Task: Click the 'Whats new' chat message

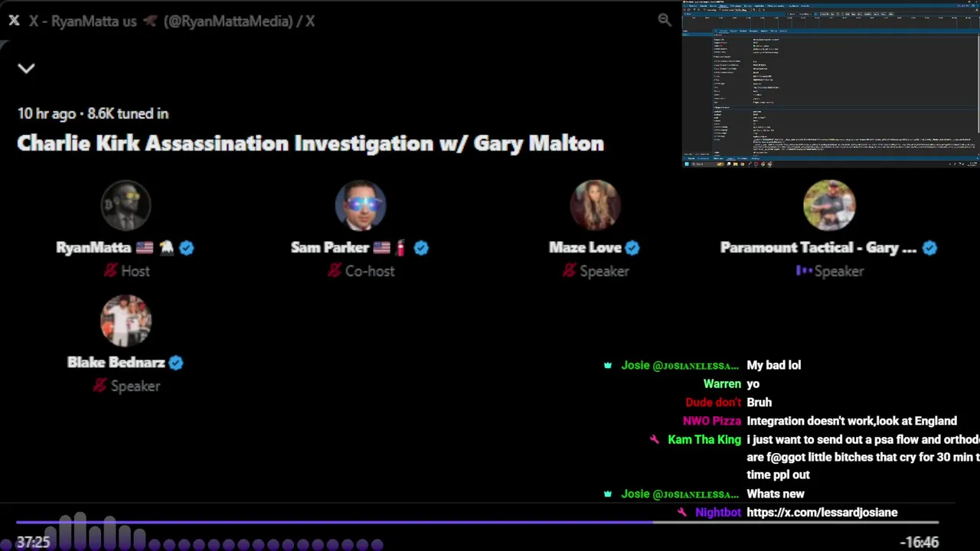Action: coord(775,494)
